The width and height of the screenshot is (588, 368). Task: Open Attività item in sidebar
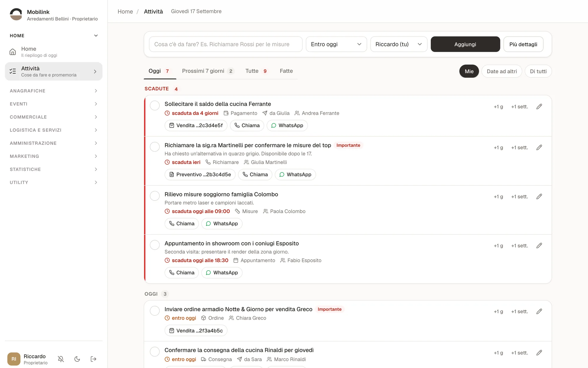click(x=54, y=71)
